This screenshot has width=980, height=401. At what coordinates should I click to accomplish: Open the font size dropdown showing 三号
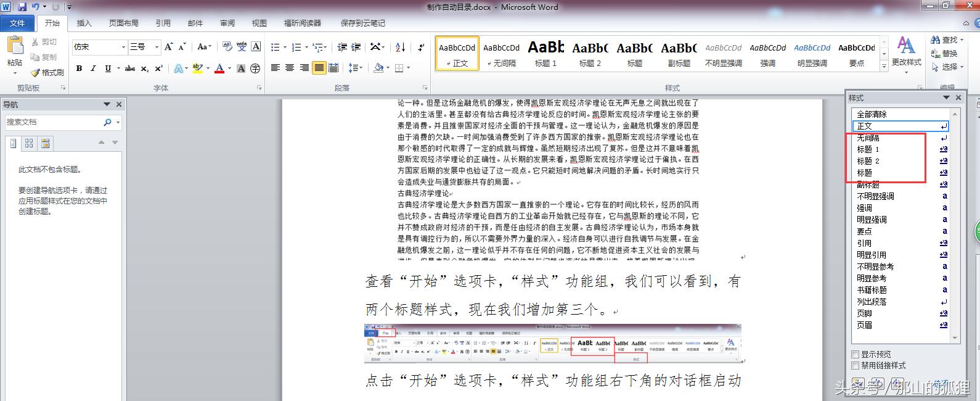point(157,47)
